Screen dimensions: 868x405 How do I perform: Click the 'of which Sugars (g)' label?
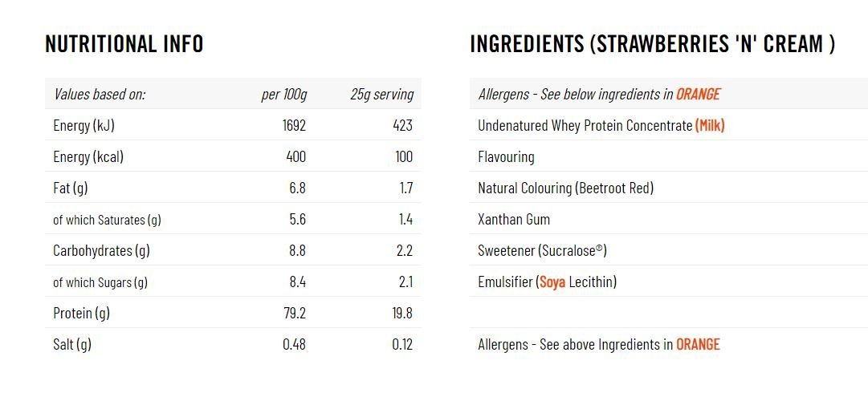(100, 281)
